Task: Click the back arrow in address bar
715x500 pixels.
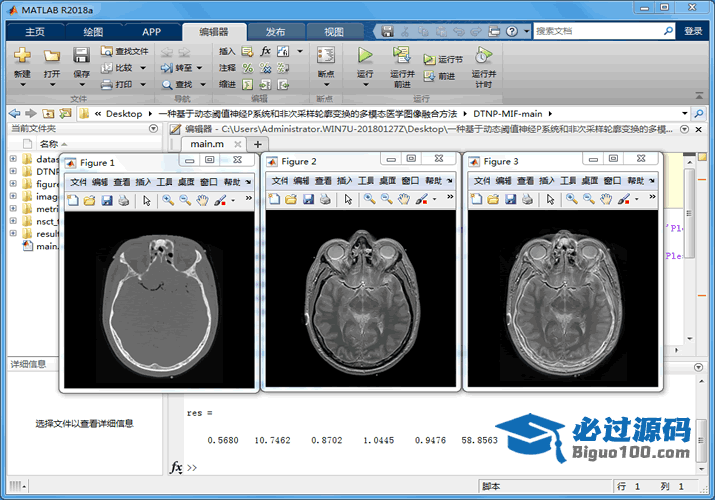Action: pyautogui.click(x=15, y=113)
